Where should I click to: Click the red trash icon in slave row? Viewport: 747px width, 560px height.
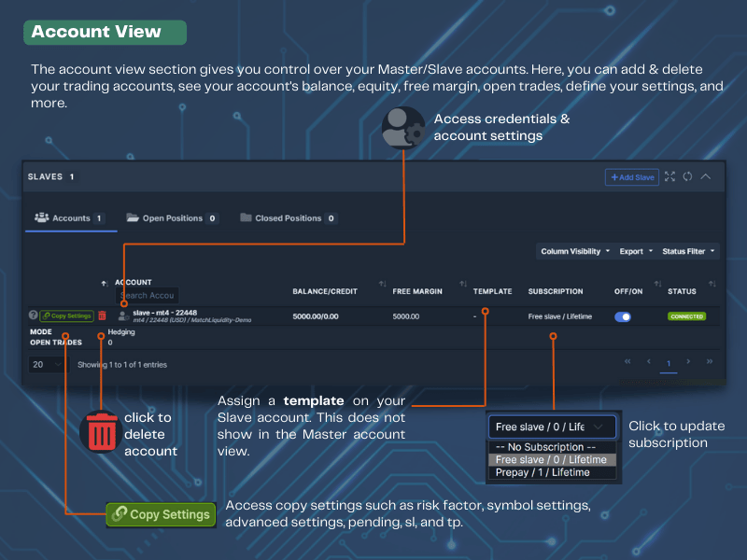103,316
